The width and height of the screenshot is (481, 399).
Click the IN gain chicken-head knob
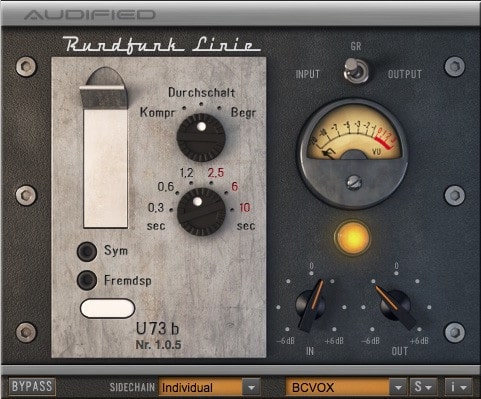[311, 305]
